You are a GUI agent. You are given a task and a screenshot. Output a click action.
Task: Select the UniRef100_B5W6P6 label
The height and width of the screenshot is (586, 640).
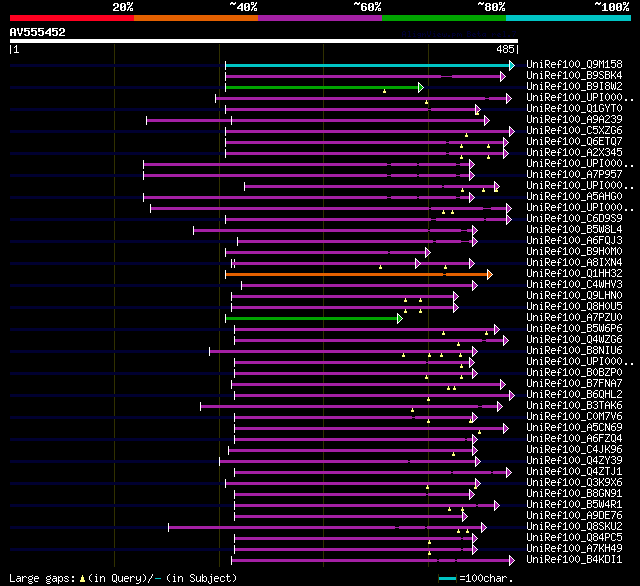pyautogui.click(x=574, y=329)
